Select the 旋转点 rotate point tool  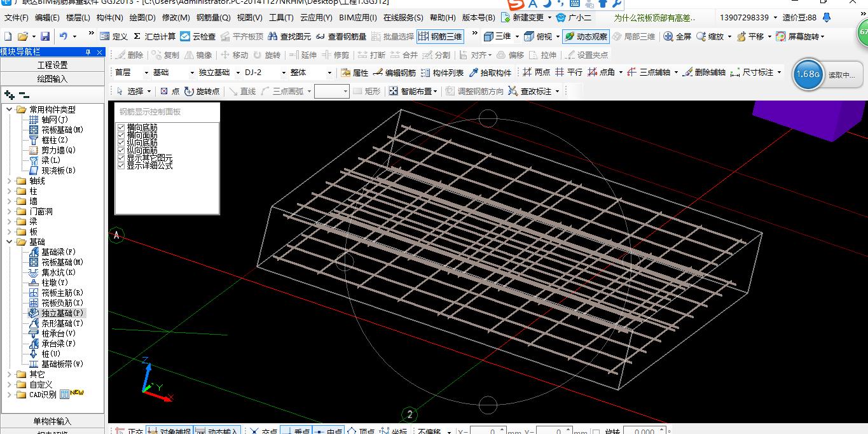pyautogui.click(x=202, y=91)
